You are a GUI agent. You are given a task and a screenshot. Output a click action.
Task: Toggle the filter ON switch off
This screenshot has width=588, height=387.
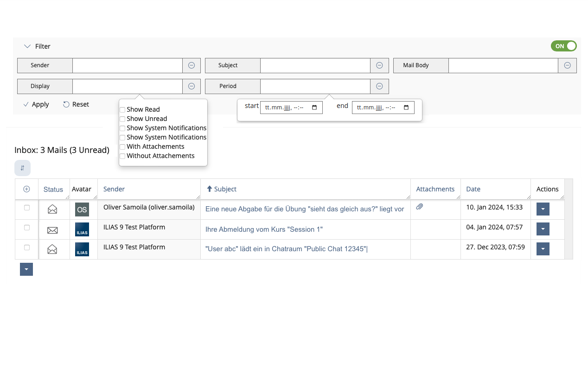pyautogui.click(x=563, y=46)
